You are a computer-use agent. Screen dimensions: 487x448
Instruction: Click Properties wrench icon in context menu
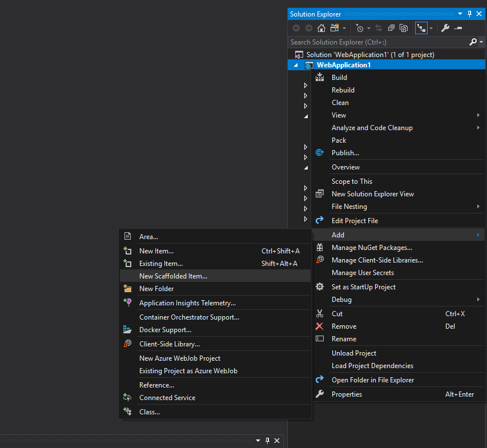click(320, 394)
